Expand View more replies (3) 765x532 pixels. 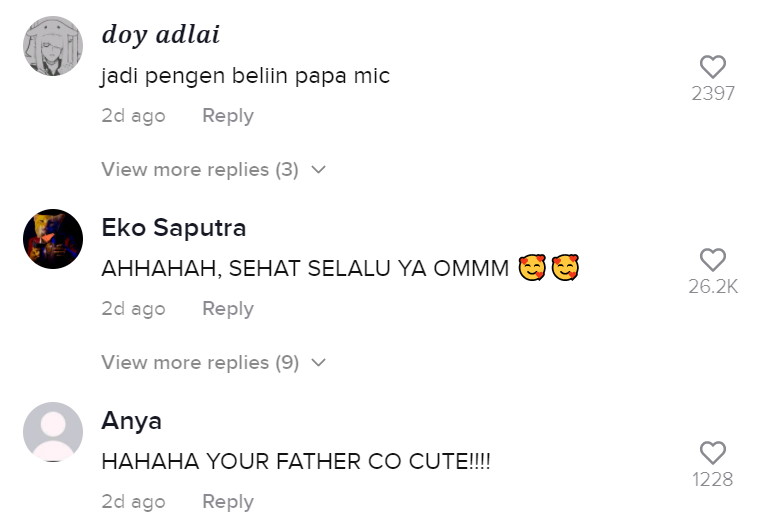[200, 170]
